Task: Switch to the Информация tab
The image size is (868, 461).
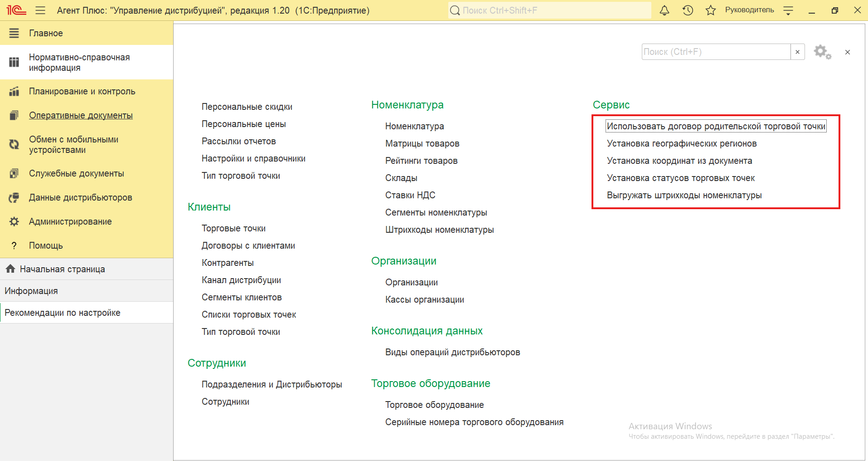Action: point(31,291)
